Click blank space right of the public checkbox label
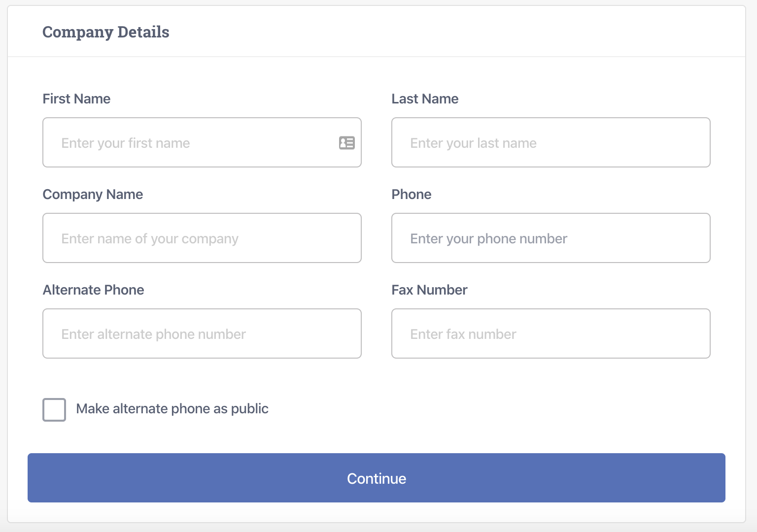 click(x=493, y=409)
